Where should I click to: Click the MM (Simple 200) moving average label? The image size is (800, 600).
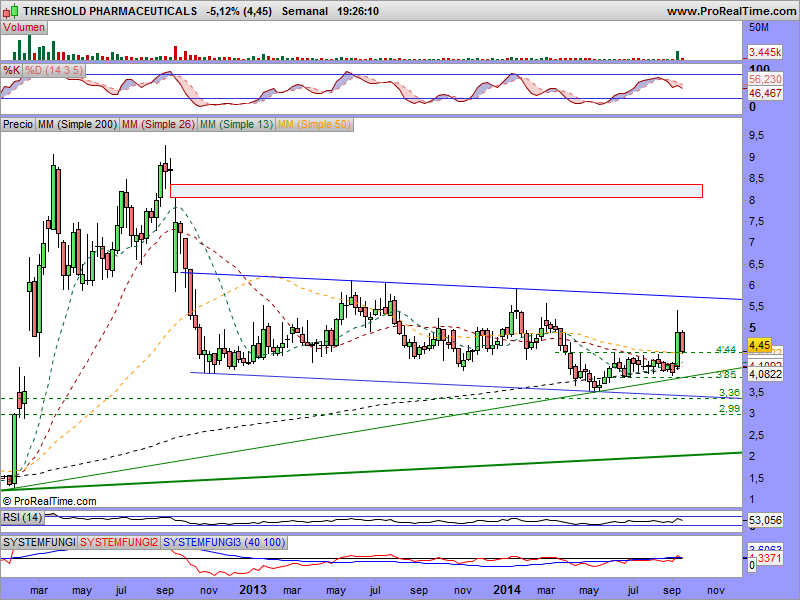coord(77,124)
